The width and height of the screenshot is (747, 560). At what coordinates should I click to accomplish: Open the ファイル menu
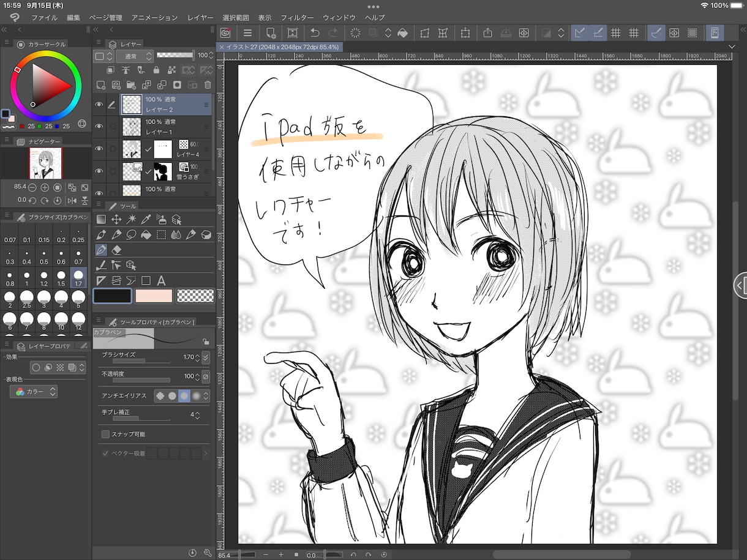coord(45,18)
